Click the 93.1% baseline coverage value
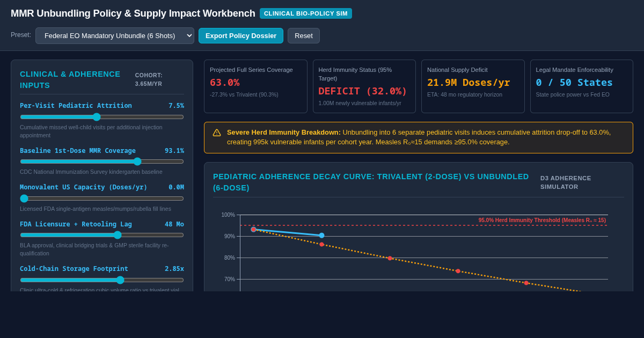The width and height of the screenshot is (644, 338). pyautogui.click(x=174, y=151)
